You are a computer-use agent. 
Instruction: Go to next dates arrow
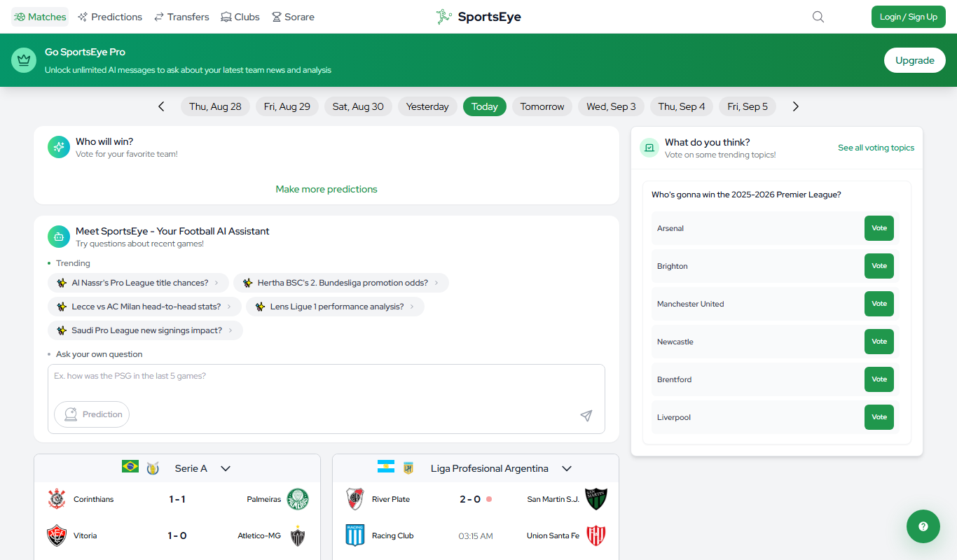[796, 106]
